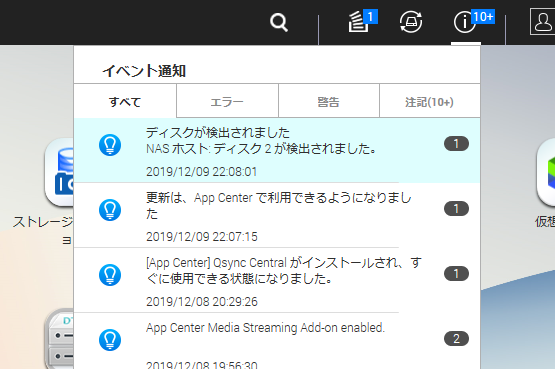
Task: Switch to the エラー tab
Action: tap(227, 102)
